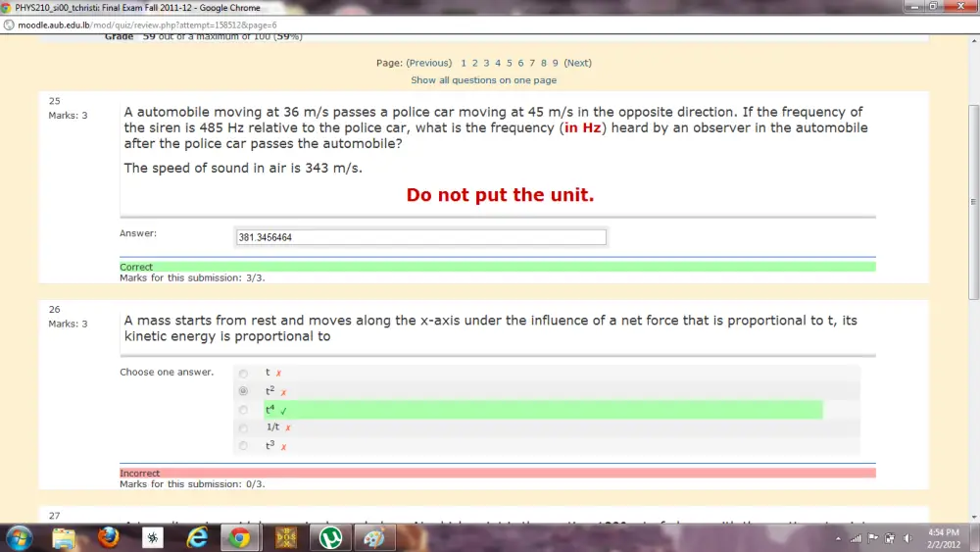980x552 pixels.
Task: Open the Paint palette taskbar icon
Action: (374, 538)
